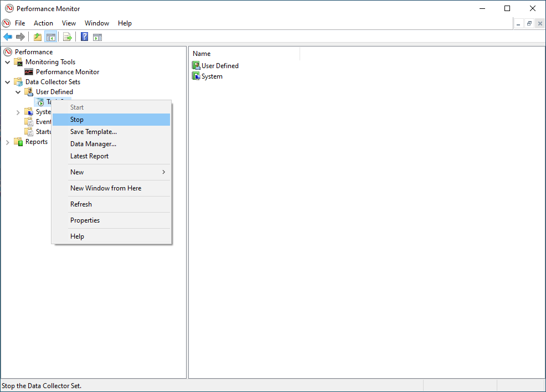This screenshot has height=392, width=546.
Task: Toggle the Show/Hide Action Pane icon
Action: (x=97, y=37)
